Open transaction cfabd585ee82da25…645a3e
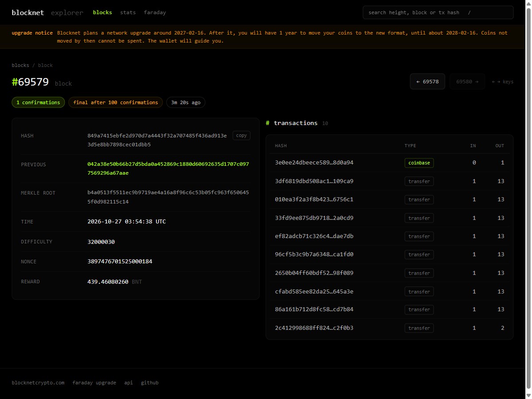Viewport: 532px width, 399px height. pos(314,291)
